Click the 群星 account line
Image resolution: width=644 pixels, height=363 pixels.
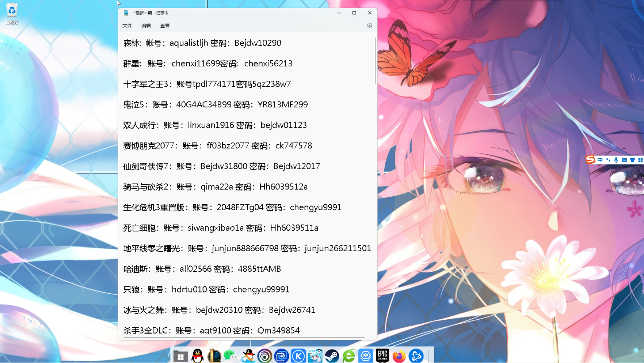coord(208,63)
